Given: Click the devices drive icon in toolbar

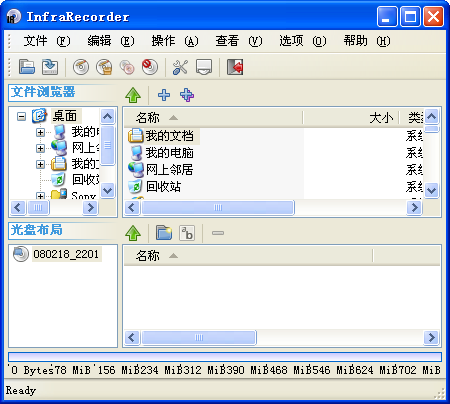Looking at the screenshot, I should (x=204, y=67).
